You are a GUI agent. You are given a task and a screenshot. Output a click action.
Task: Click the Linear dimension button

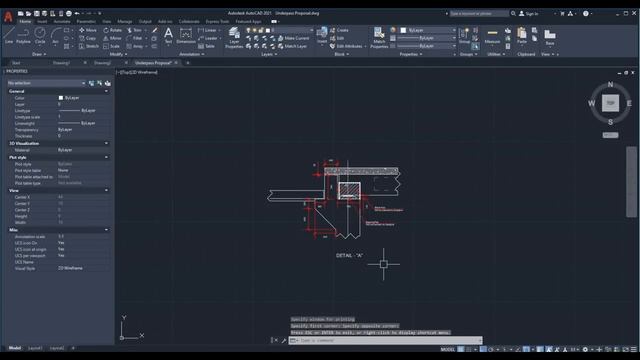(208, 30)
